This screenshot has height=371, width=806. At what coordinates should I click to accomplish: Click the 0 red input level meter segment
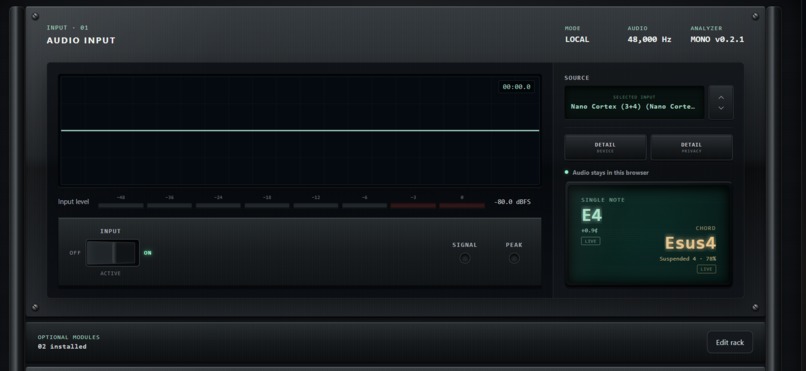point(462,205)
